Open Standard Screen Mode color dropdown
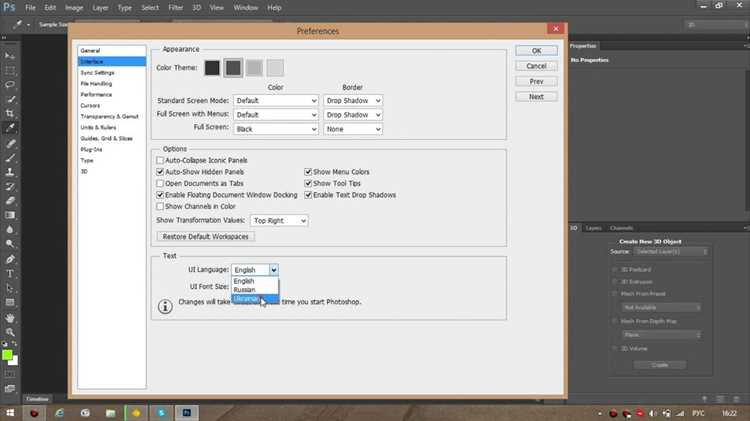This screenshot has width=750, height=421. 276,100
